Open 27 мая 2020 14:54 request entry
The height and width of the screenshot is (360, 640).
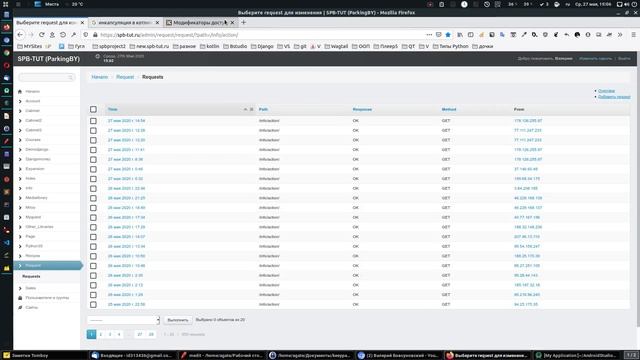click(x=126, y=121)
